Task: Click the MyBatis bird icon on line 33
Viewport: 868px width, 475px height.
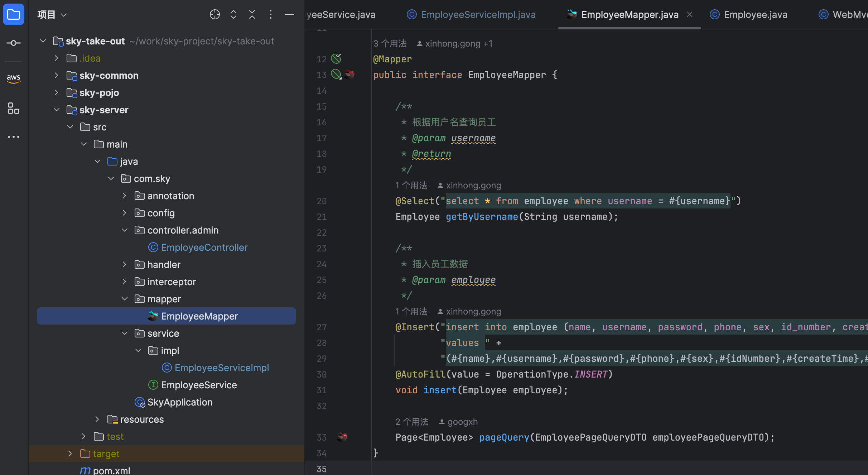Action: pos(342,437)
